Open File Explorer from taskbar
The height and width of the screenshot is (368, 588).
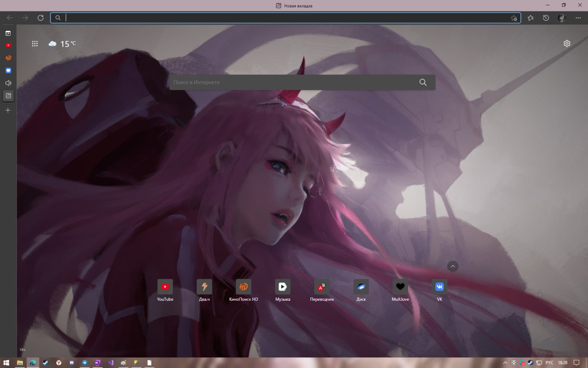pyautogui.click(x=20, y=362)
